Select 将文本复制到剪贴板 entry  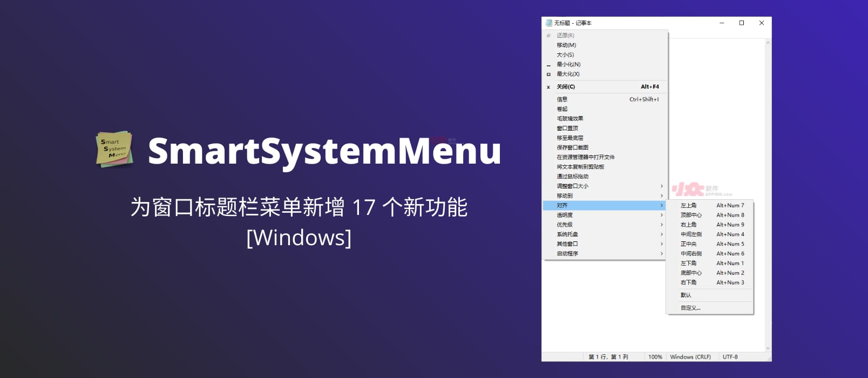[x=605, y=167]
